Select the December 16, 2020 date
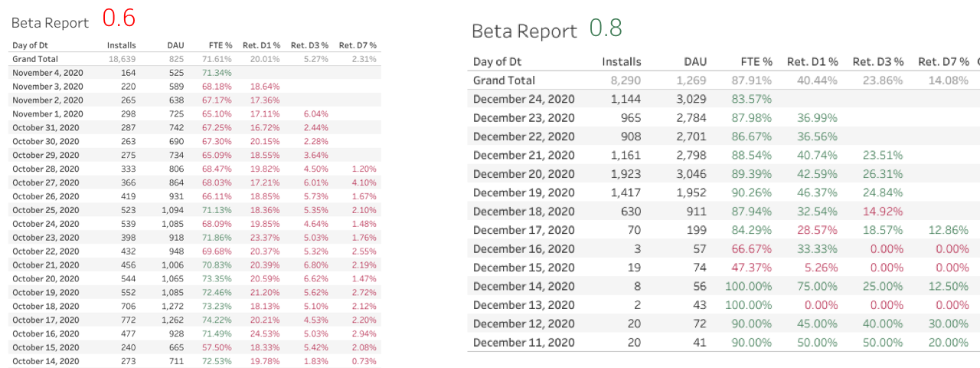 pyautogui.click(x=524, y=249)
